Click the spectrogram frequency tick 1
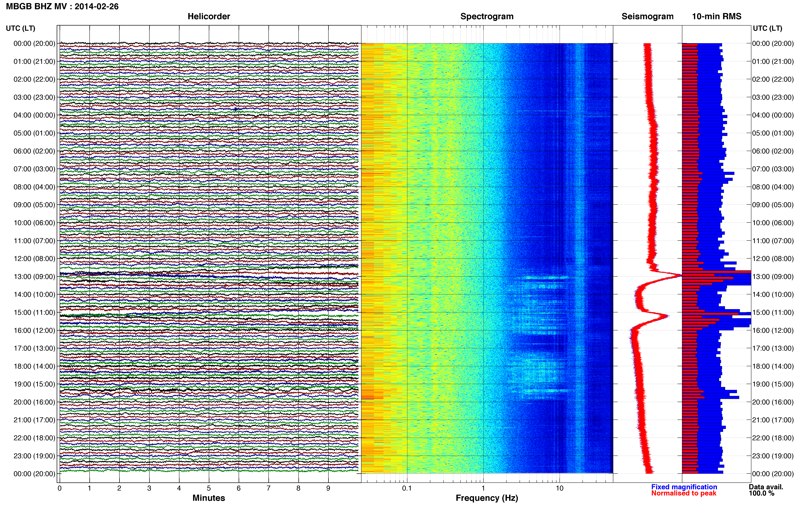 tap(483, 488)
